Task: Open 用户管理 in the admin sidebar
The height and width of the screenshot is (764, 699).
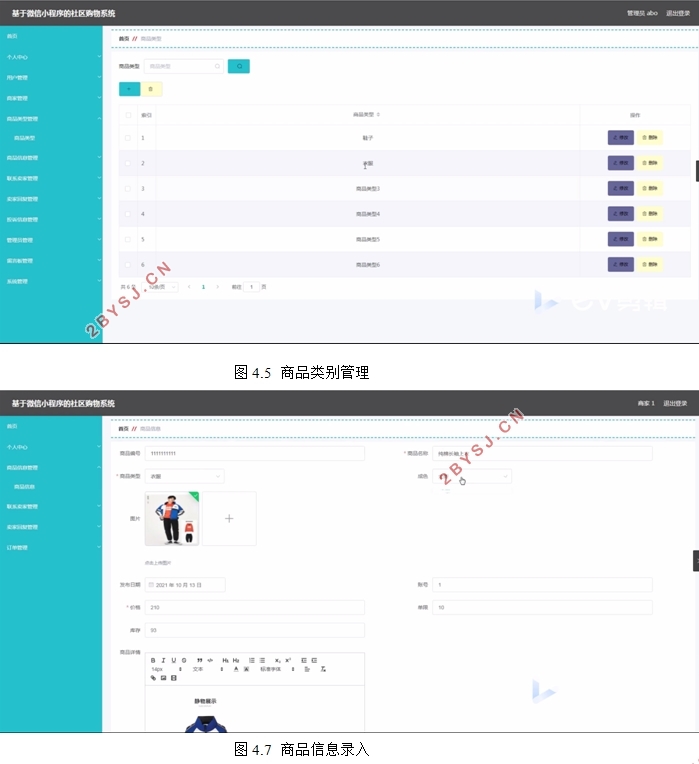Action: [50, 77]
